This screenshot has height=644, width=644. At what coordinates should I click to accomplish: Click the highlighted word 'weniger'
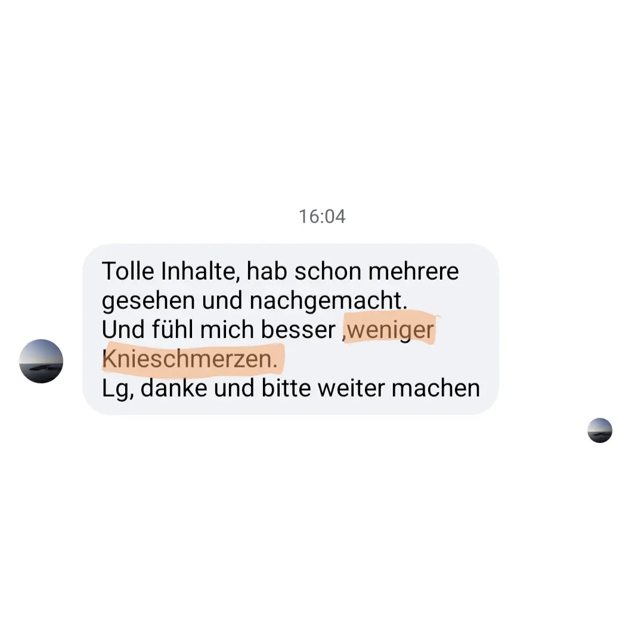[391, 330]
